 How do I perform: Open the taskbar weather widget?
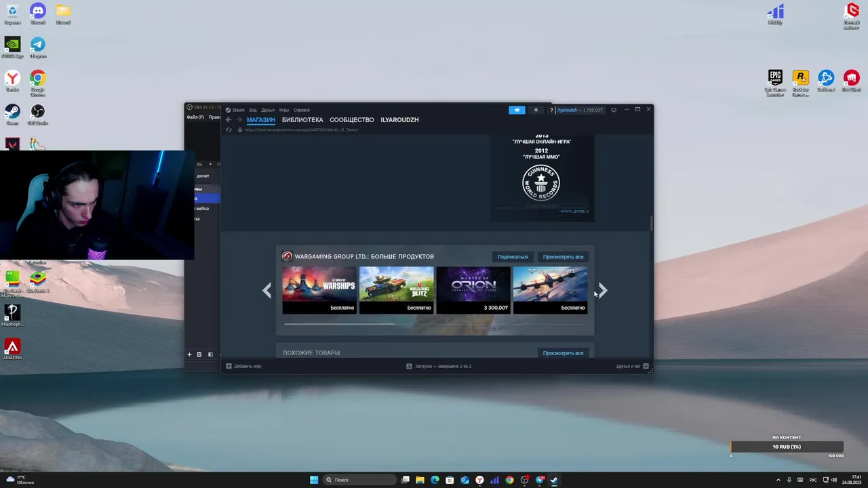pos(20,480)
